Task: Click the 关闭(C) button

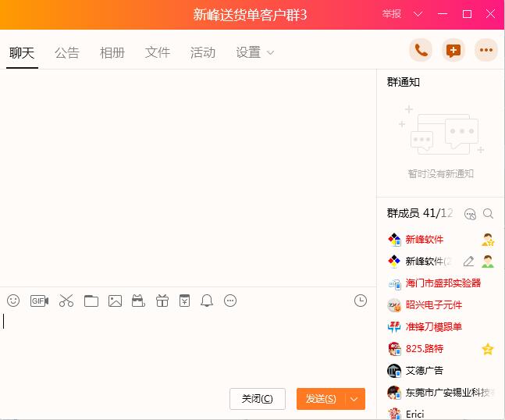Action: point(258,399)
